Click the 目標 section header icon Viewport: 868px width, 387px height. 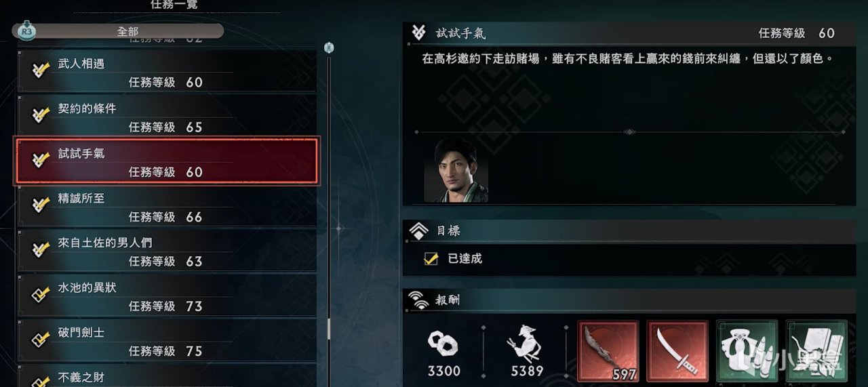coord(418,231)
